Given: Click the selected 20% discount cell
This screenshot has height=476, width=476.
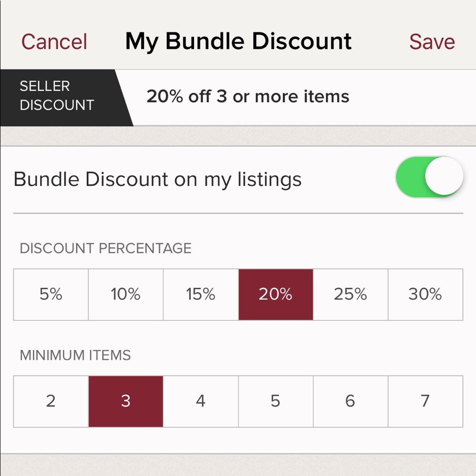Looking at the screenshot, I should (276, 294).
